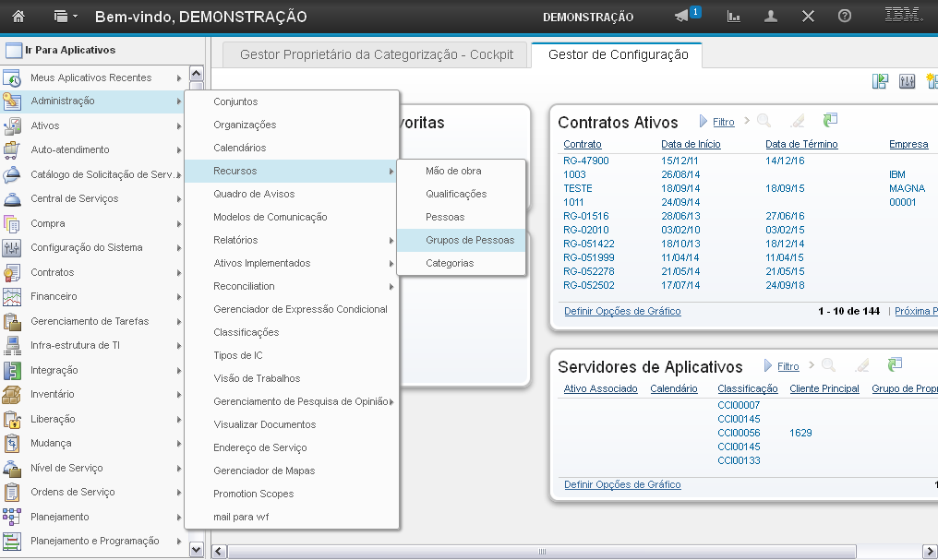Refresh the Servidores de Aplicativos portlet
The height and width of the screenshot is (560, 938).
pos(895,366)
